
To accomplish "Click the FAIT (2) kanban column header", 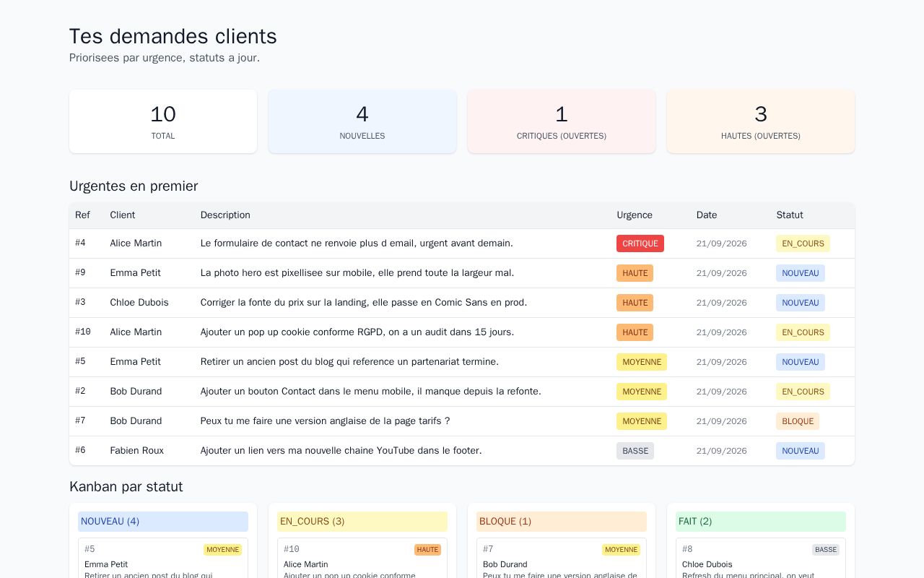I will click(761, 522).
